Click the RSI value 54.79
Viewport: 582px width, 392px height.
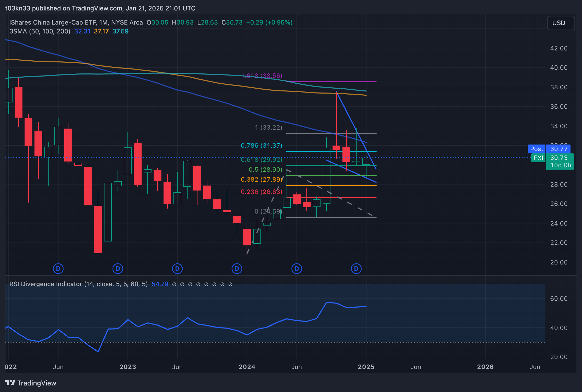pyautogui.click(x=160, y=284)
